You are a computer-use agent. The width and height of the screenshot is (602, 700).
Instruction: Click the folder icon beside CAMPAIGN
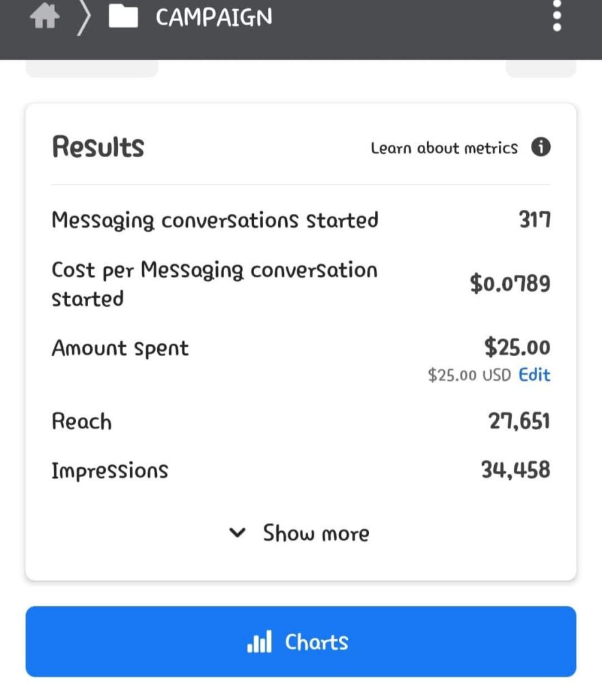[x=123, y=18]
